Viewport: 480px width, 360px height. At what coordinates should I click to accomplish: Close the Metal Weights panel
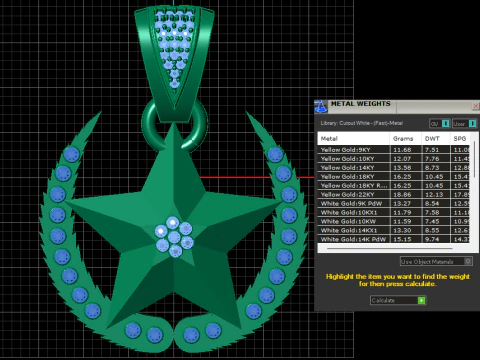pos(476,106)
